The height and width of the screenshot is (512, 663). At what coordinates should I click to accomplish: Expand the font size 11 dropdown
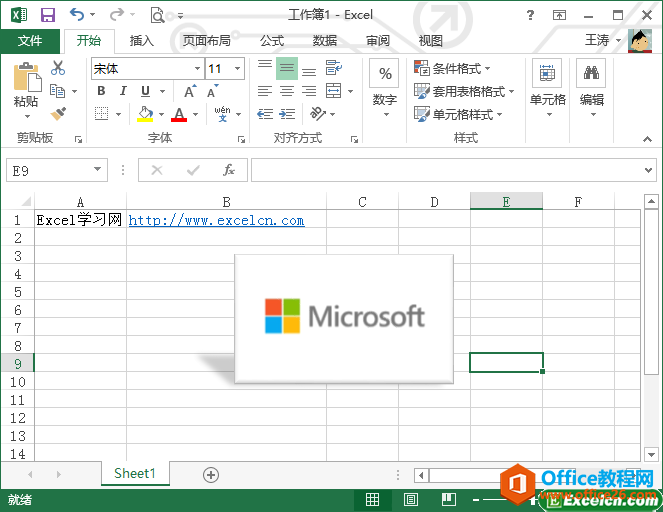[x=237, y=68]
